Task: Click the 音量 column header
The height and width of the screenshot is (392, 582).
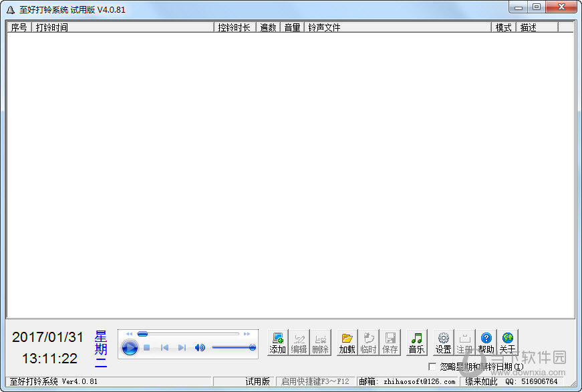Action: [293, 27]
